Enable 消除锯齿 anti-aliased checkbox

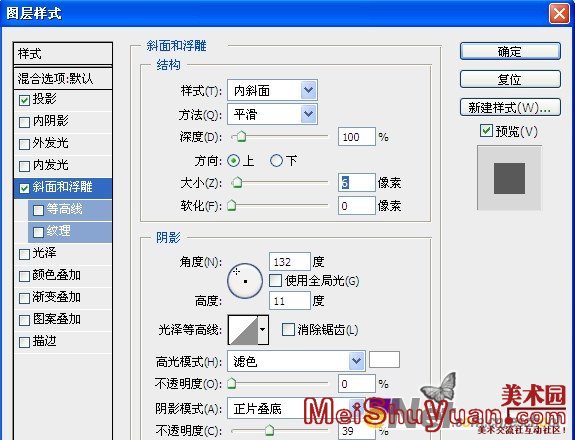click(x=288, y=330)
